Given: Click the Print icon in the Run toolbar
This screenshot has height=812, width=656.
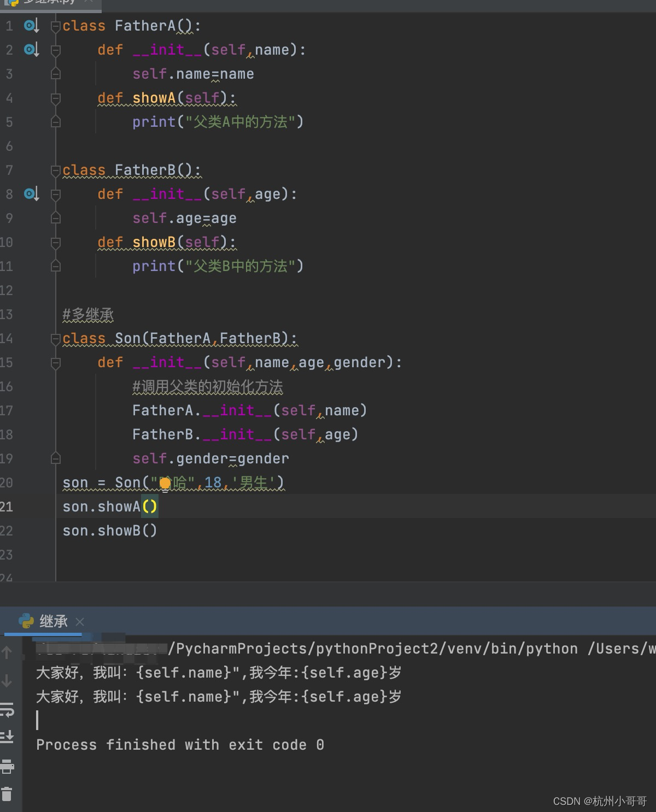Looking at the screenshot, I should pyautogui.click(x=7, y=766).
